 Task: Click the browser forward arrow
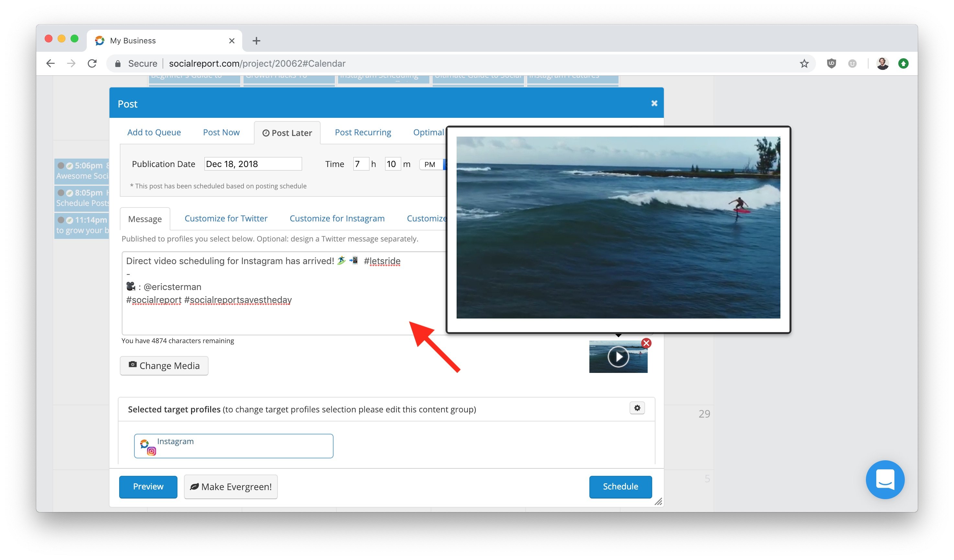71,63
